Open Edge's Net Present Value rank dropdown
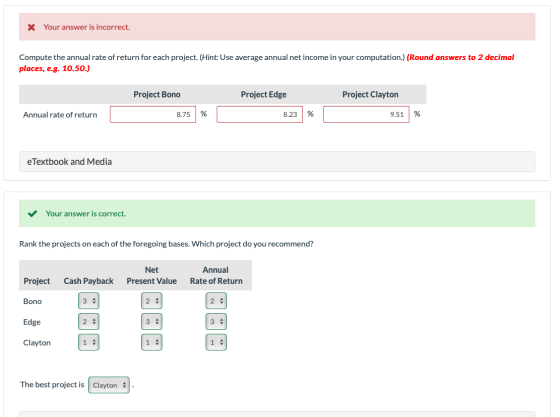The width and height of the screenshot is (560, 417). pyautogui.click(x=152, y=321)
